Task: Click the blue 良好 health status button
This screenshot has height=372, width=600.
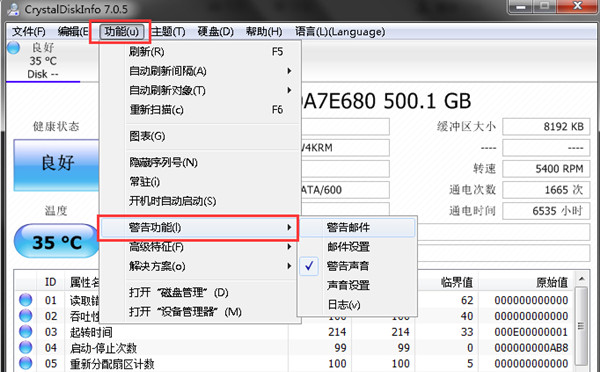Action: [57, 165]
